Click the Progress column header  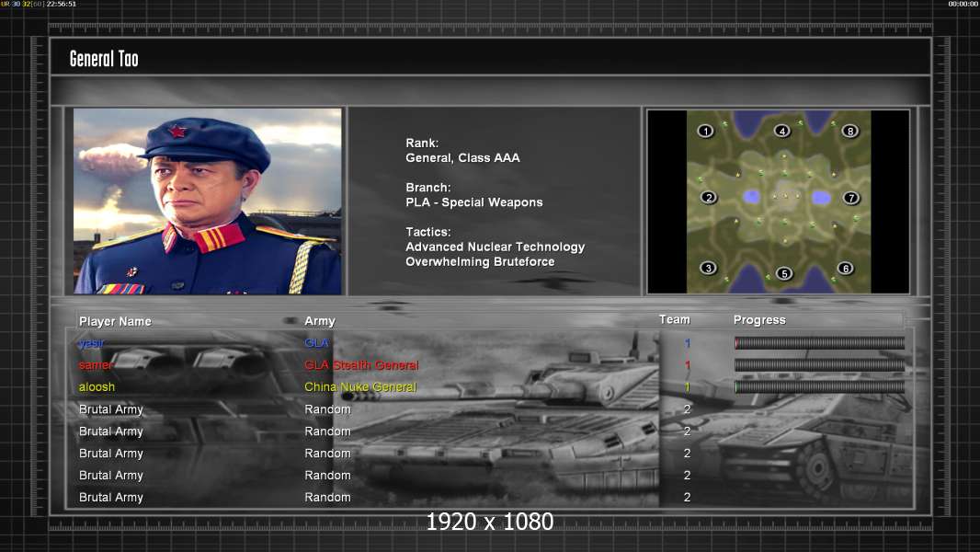pos(759,320)
